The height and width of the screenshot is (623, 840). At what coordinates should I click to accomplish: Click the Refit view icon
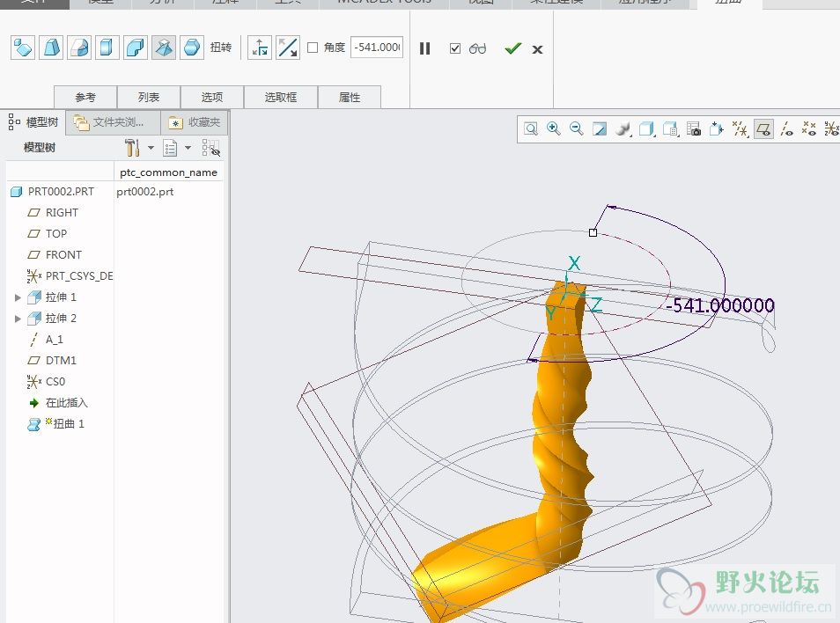(531, 129)
